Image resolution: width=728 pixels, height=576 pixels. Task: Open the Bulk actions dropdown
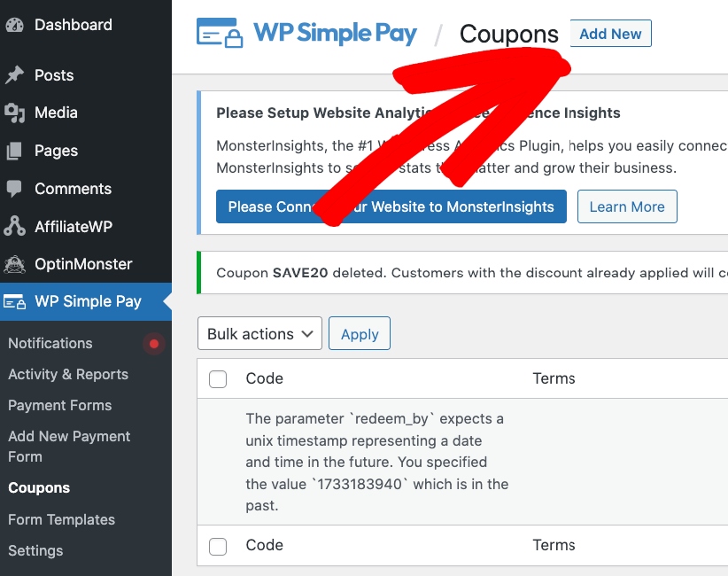pyautogui.click(x=259, y=334)
